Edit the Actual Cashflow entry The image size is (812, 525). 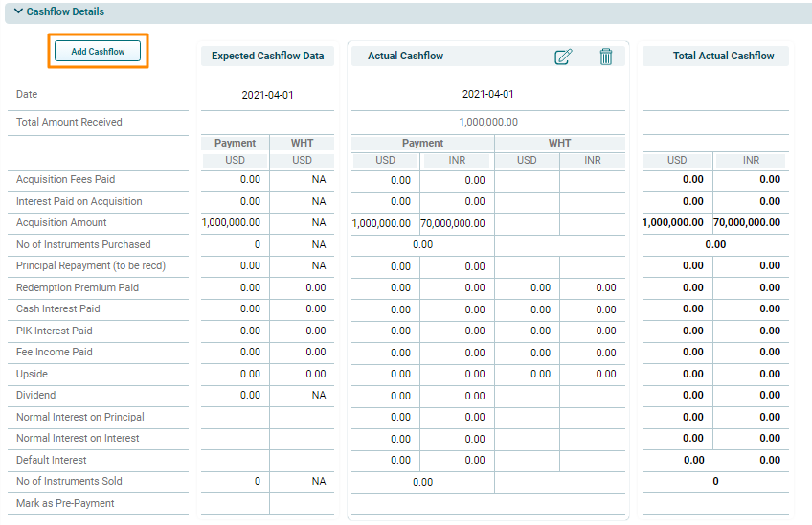pos(563,57)
